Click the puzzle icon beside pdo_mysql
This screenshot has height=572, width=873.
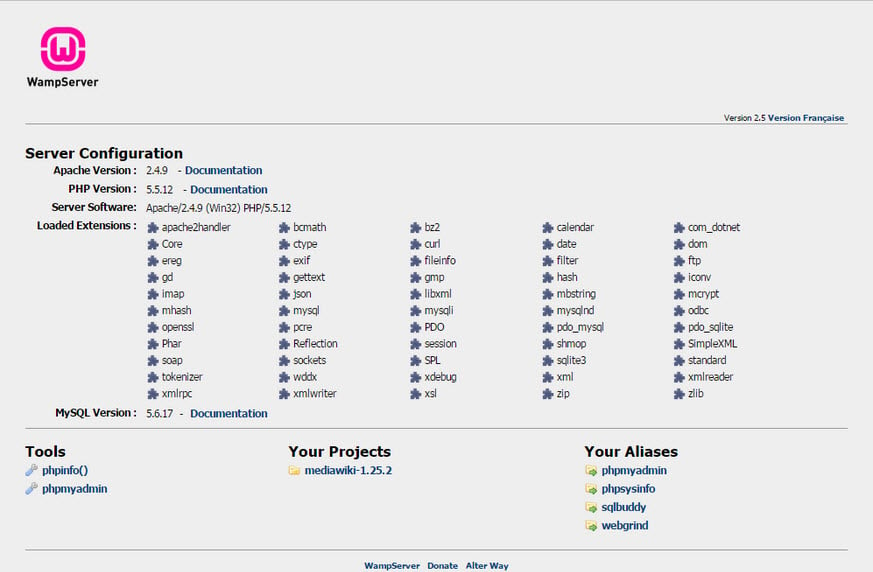tap(548, 327)
